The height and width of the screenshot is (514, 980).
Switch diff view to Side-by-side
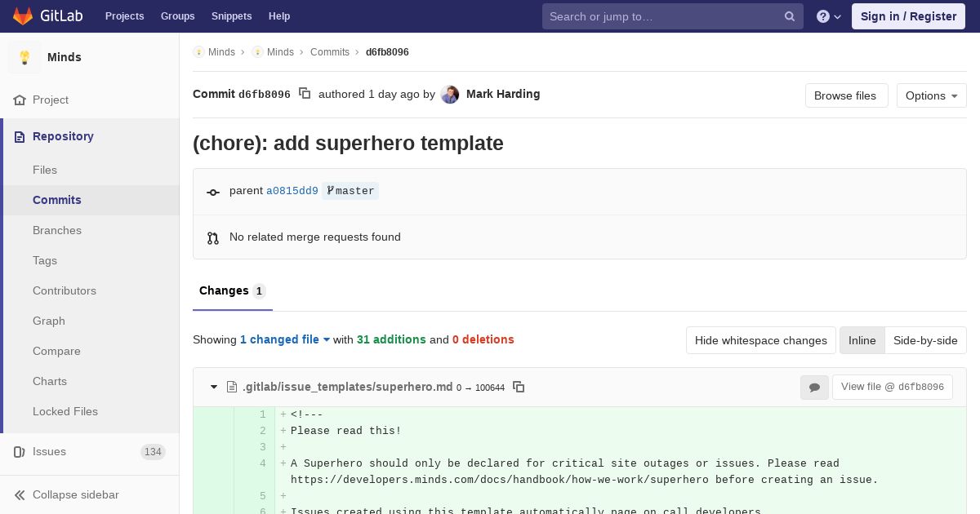(x=925, y=340)
